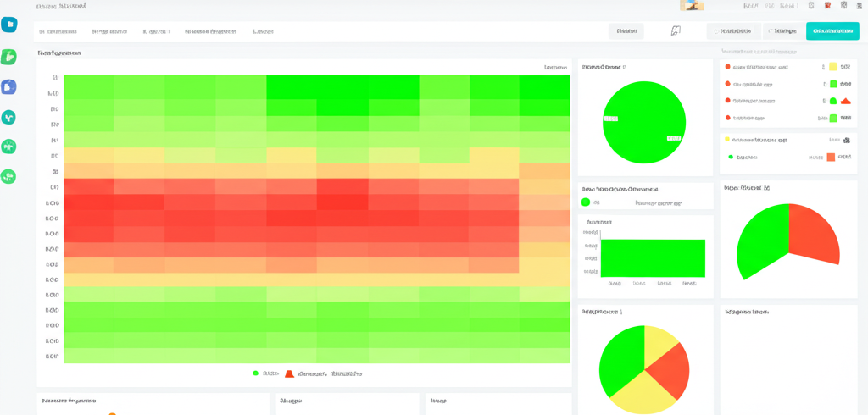Toggle the green legend dot below heatmap
Viewport: 868px width, 415px height.
255,373
